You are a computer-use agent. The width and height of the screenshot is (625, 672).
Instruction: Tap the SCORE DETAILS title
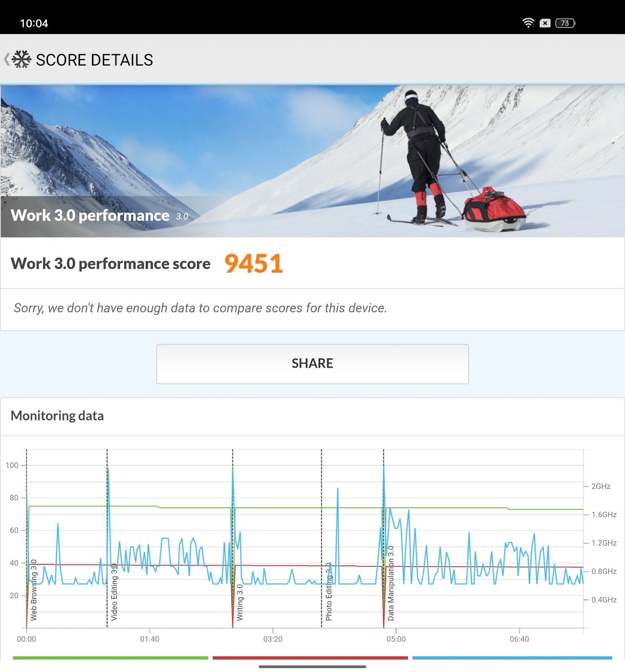(95, 60)
